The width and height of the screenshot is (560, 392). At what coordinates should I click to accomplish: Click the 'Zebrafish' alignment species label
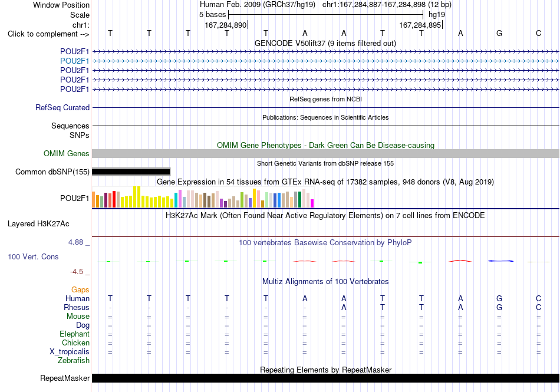coord(74,361)
